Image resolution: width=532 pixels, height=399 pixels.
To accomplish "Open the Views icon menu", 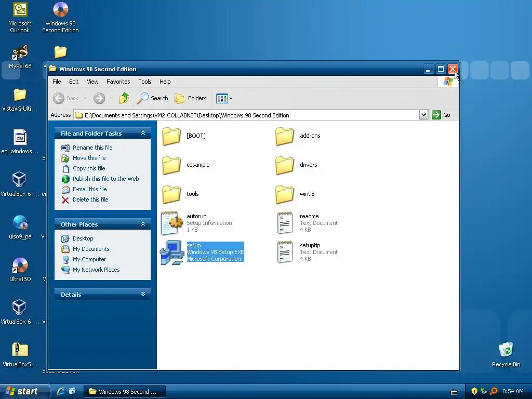I will [x=224, y=98].
